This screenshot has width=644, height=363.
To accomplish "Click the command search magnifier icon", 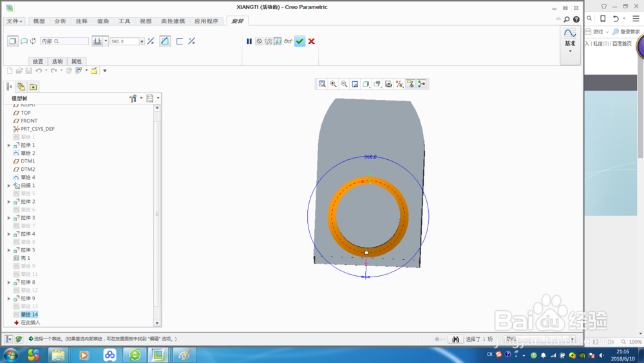I will point(567,19).
